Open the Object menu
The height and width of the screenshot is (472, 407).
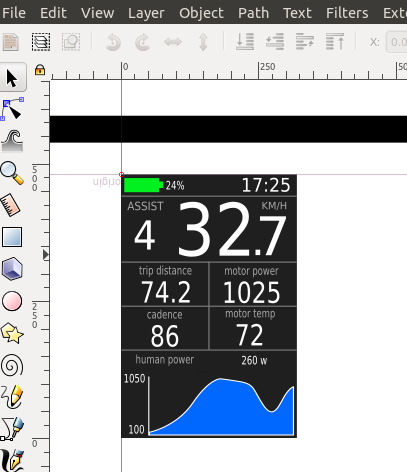click(x=201, y=13)
